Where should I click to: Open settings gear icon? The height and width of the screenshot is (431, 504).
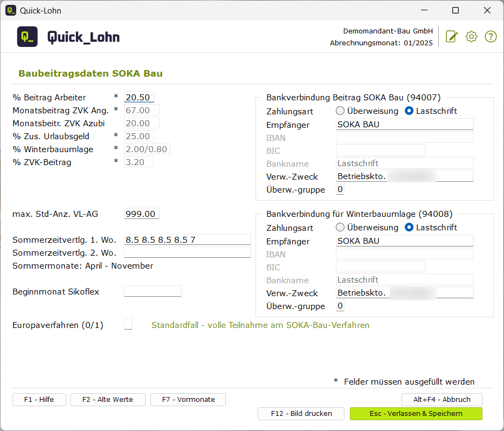pos(471,37)
